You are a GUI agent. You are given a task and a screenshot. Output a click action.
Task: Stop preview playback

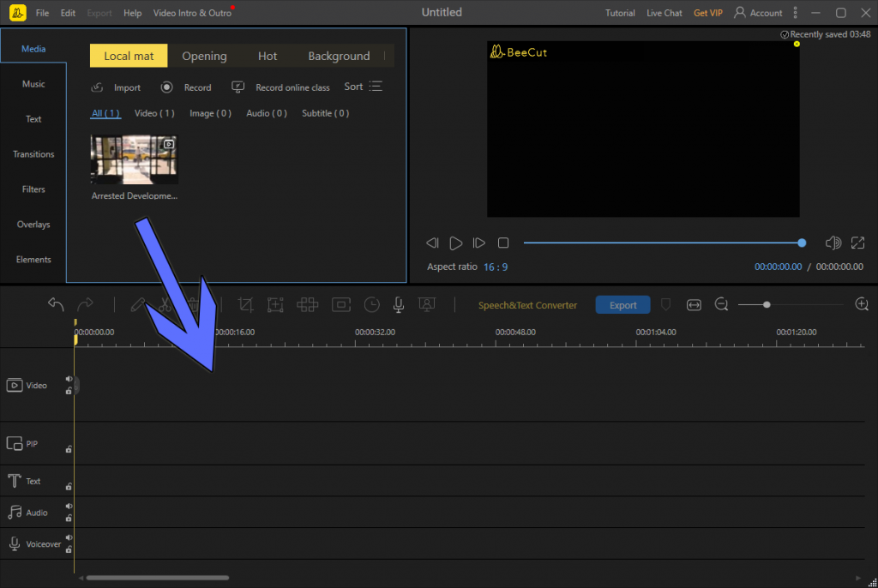tap(503, 243)
